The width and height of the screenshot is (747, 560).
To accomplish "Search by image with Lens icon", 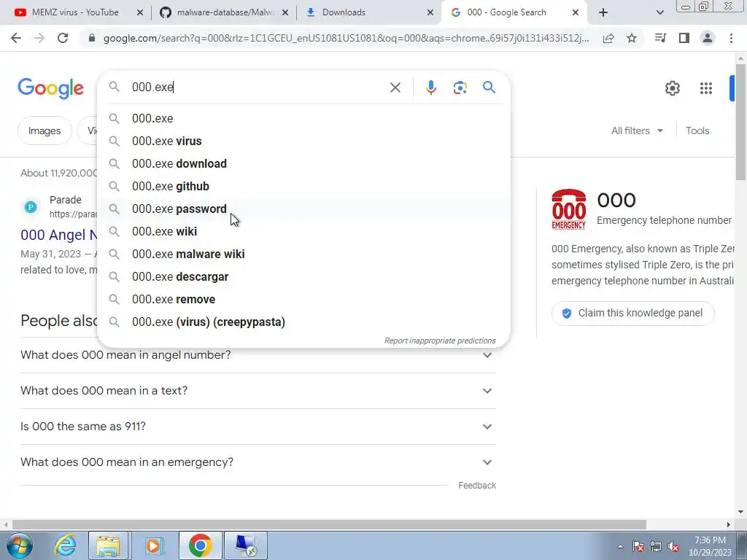I will click(460, 87).
